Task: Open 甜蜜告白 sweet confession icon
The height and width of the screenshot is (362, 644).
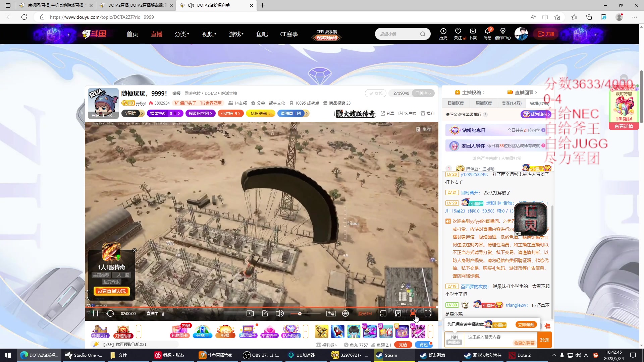Action: (269, 331)
